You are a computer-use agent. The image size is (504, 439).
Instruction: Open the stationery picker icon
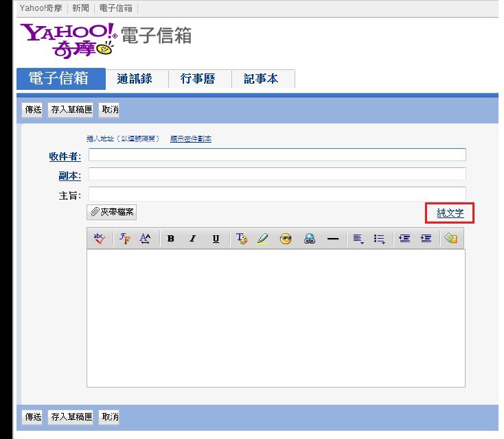tap(450, 238)
